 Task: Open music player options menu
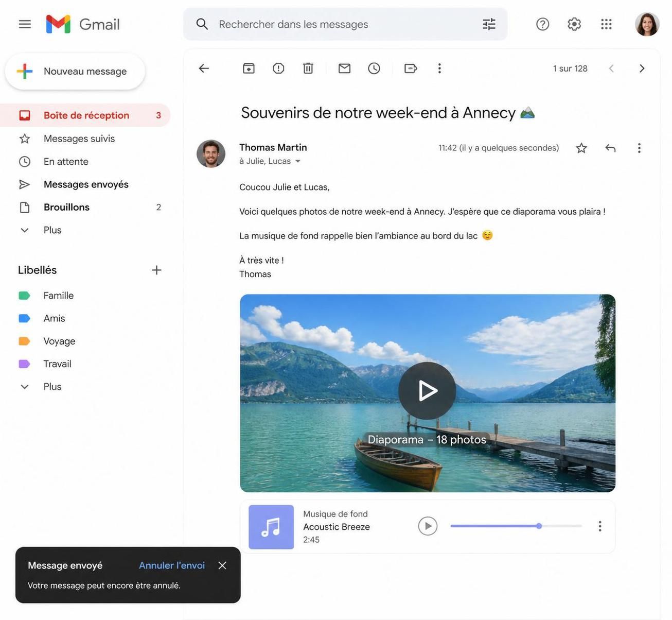point(600,526)
